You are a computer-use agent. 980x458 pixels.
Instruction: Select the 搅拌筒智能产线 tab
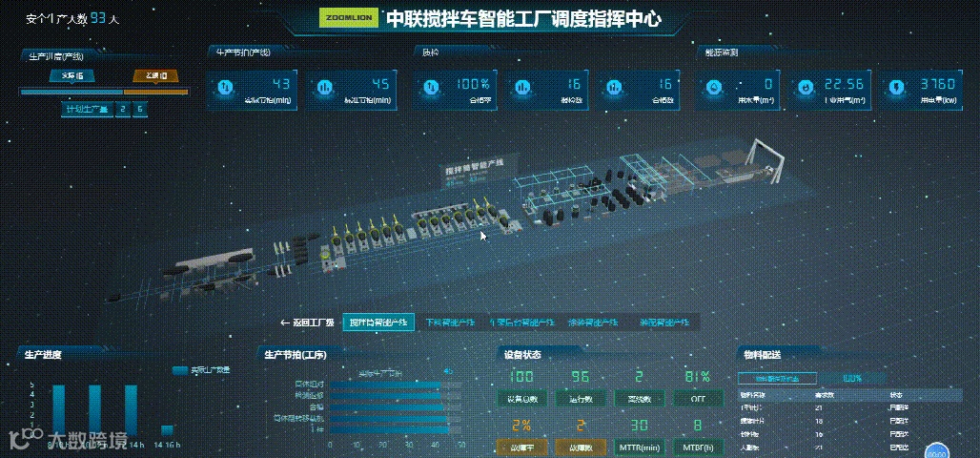pyautogui.click(x=378, y=323)
